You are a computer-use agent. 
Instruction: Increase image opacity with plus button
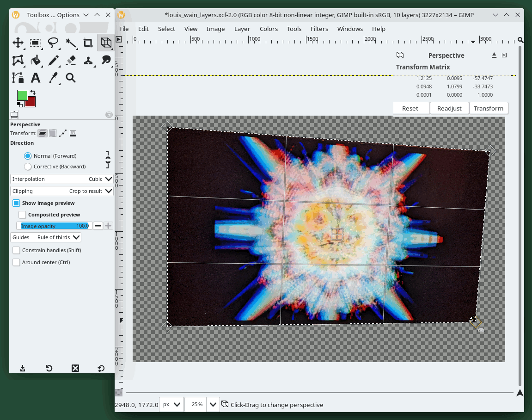tap(108, 226)
